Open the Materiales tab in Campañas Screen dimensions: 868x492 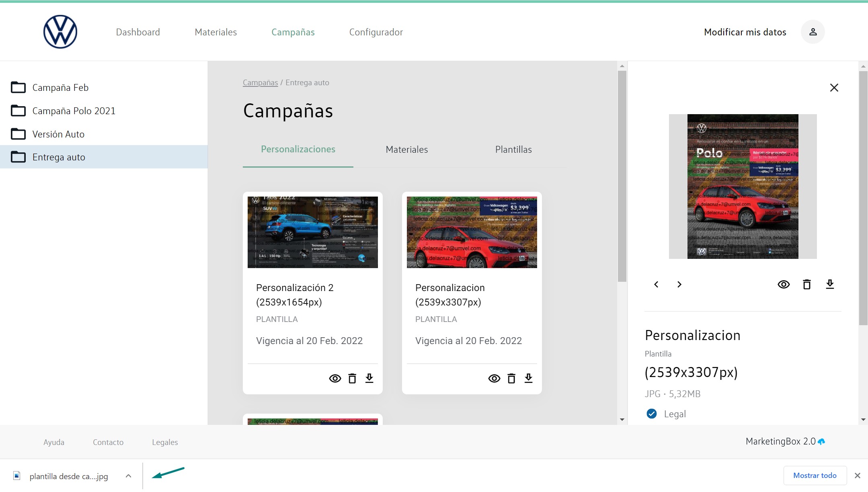click(x=406, y=150)
